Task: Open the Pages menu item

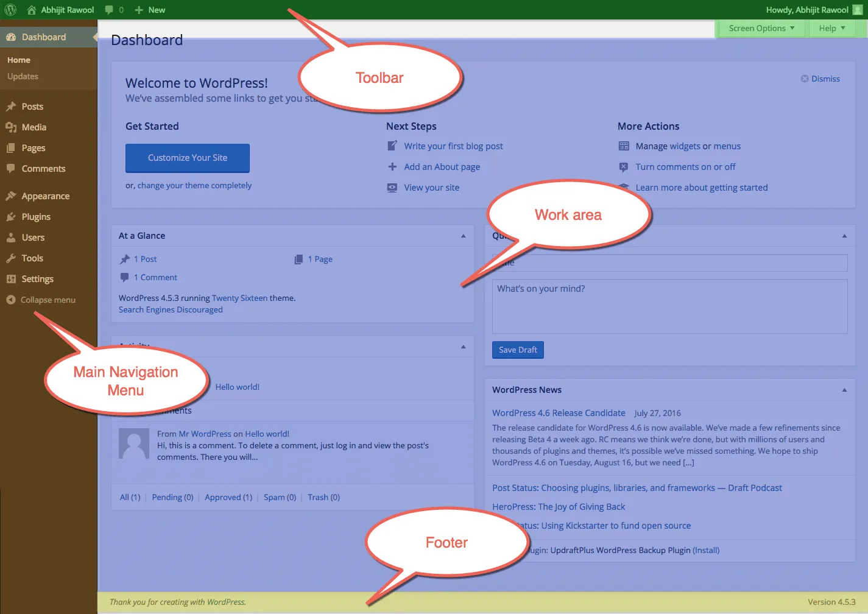Action: [x=49, y=148]
